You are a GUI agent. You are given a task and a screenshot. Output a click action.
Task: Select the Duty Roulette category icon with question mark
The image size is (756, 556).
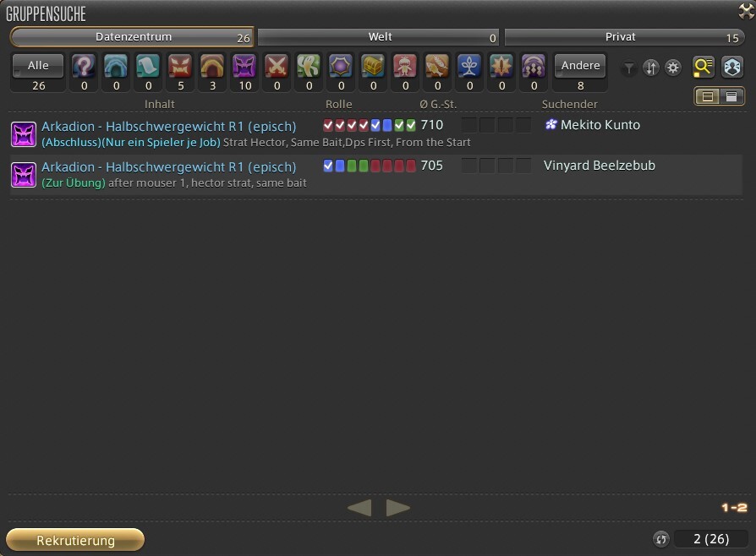(84, 66)
